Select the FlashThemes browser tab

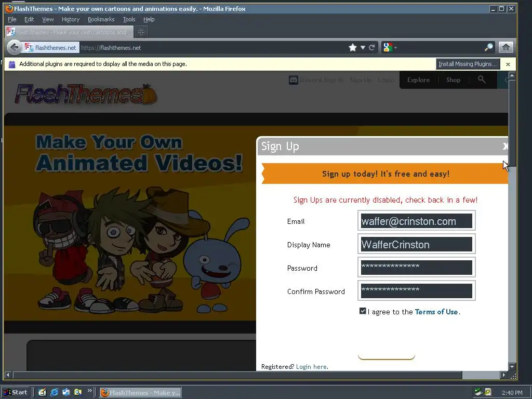pos(69,32)
